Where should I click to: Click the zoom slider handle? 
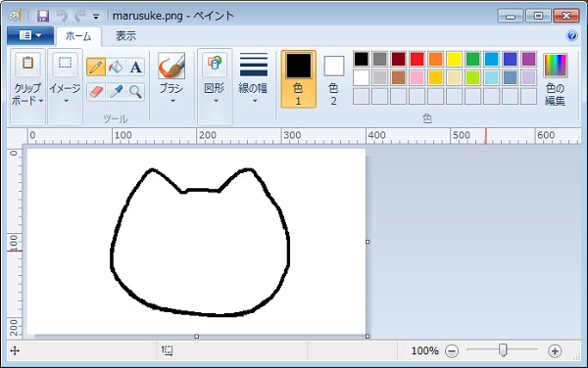[504, 350]
